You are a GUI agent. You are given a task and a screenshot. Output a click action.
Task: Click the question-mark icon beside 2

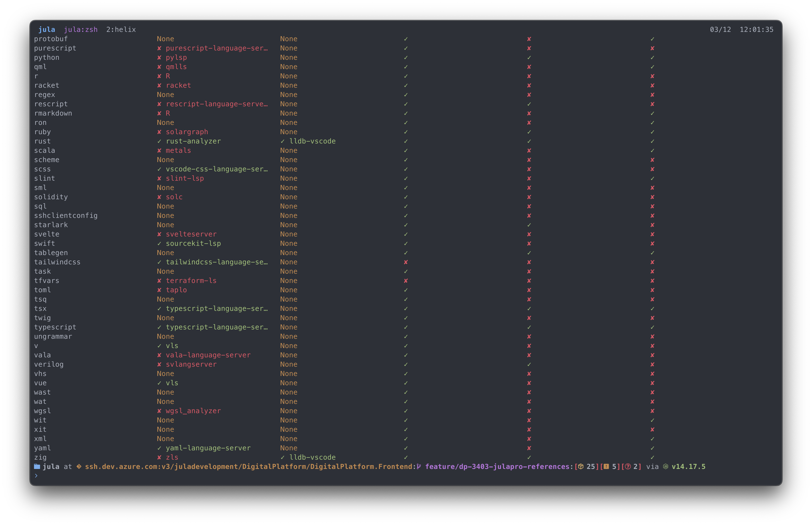tap(628, 466)
